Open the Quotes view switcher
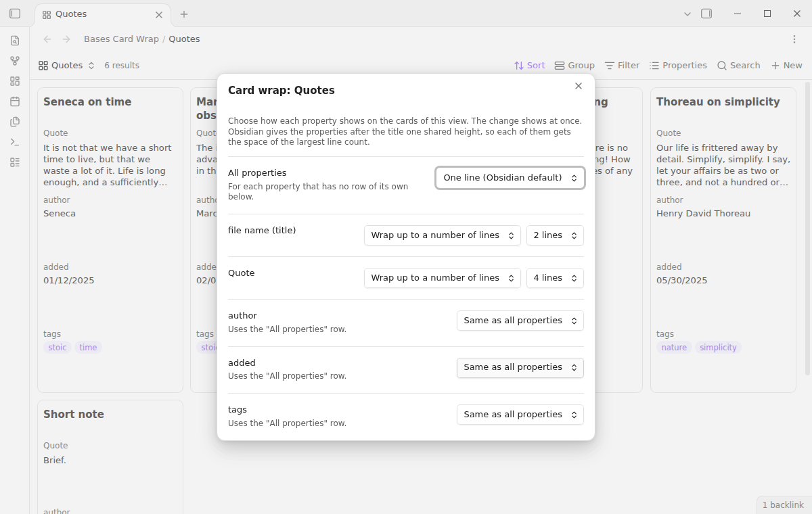Image resolution: width=812 pixels, height=514 pixels. [66, 66]
